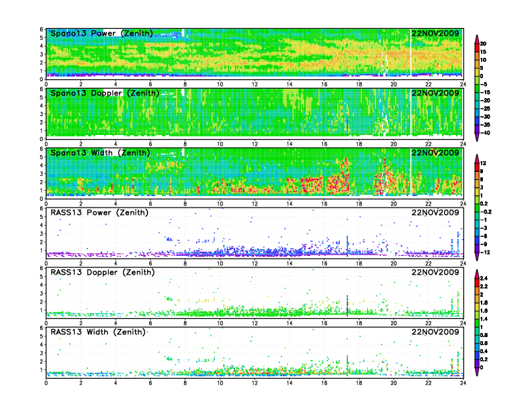This screenshot has width=532, height=411.
Task: Click the red segment of the bottom colorbar
Action: 477,282
